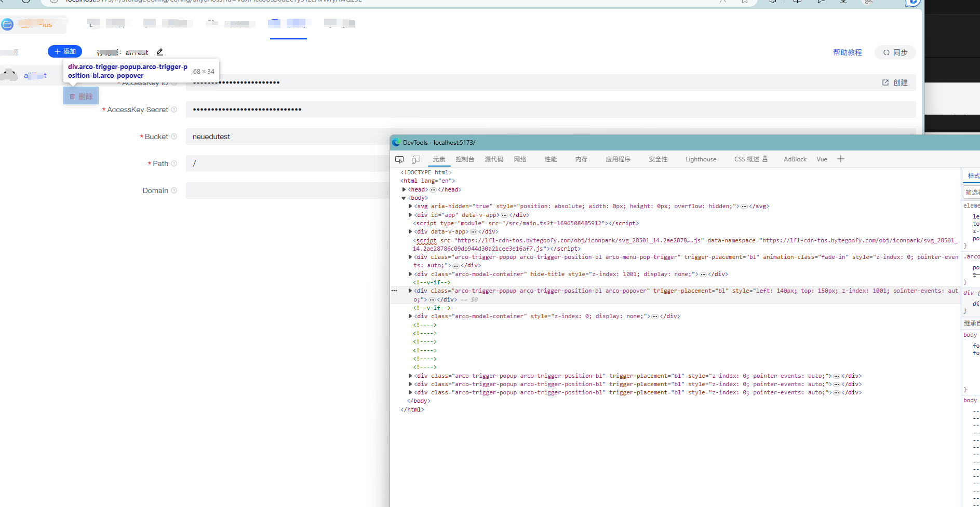Toggle the DevTools device emulation icon
The height and width of the screenshot is (507, 980).
416,159
